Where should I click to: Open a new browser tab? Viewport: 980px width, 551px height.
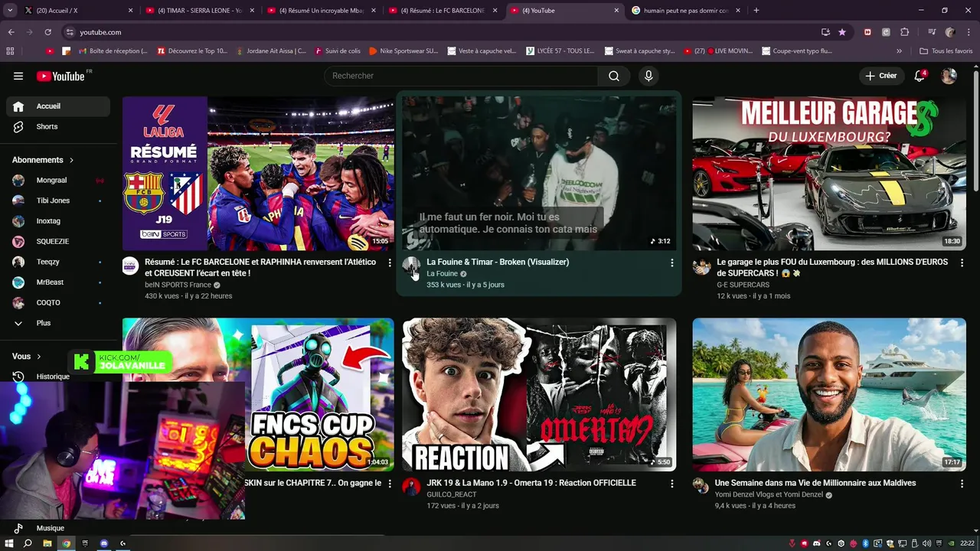(x=756, y=11)
